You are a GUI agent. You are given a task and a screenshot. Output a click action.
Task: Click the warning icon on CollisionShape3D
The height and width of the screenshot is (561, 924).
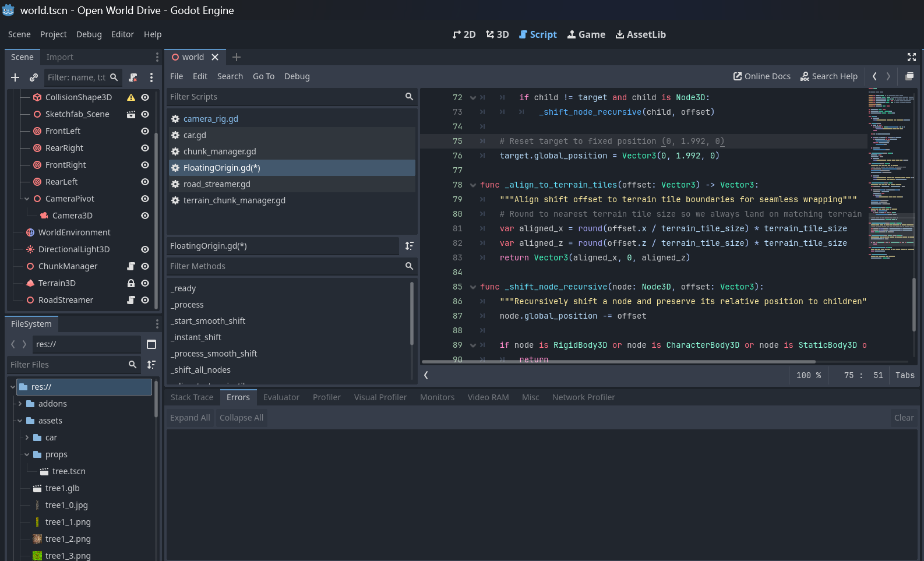click(131, 97)
